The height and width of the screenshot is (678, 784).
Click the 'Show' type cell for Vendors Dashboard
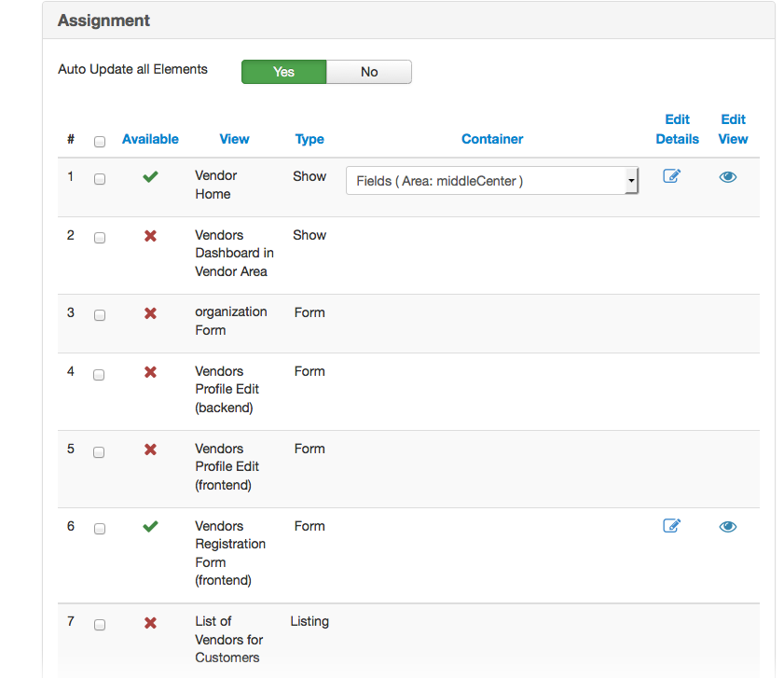(309, 235)
